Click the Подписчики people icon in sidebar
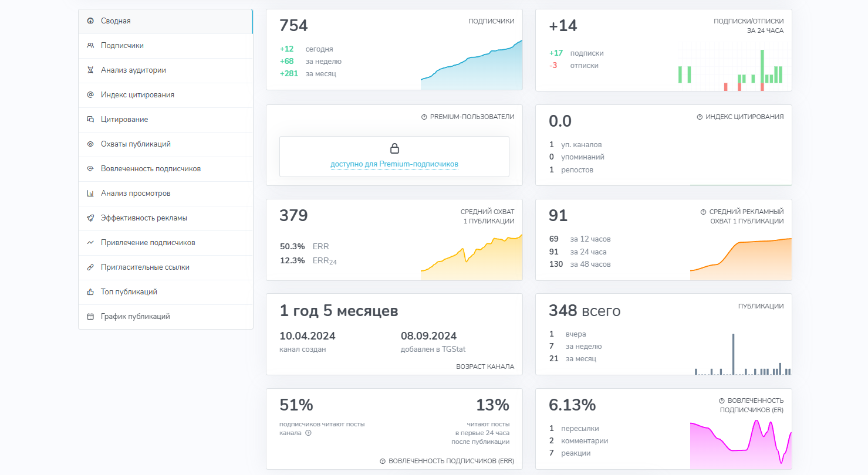 (x=90, y=46)
